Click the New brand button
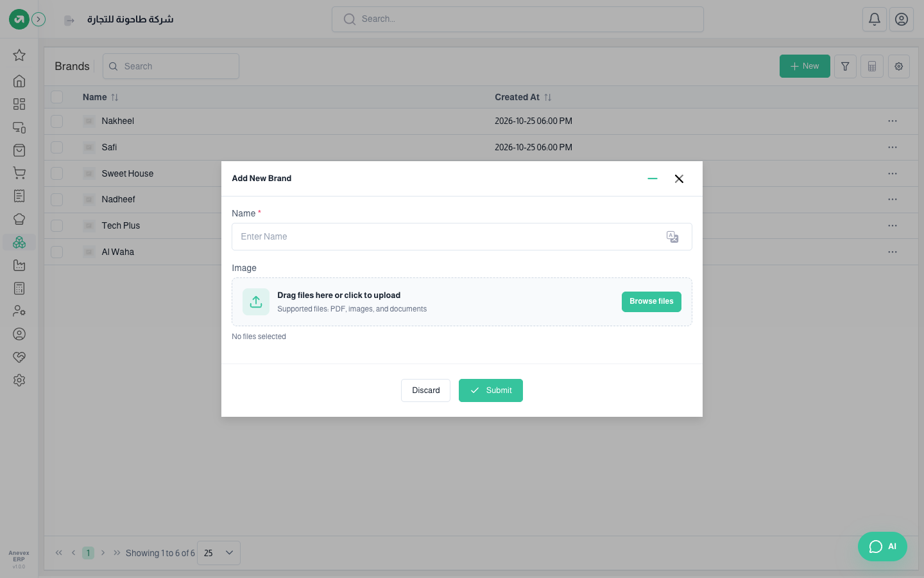This screenshot has width=924, height=578. point(805,66)
